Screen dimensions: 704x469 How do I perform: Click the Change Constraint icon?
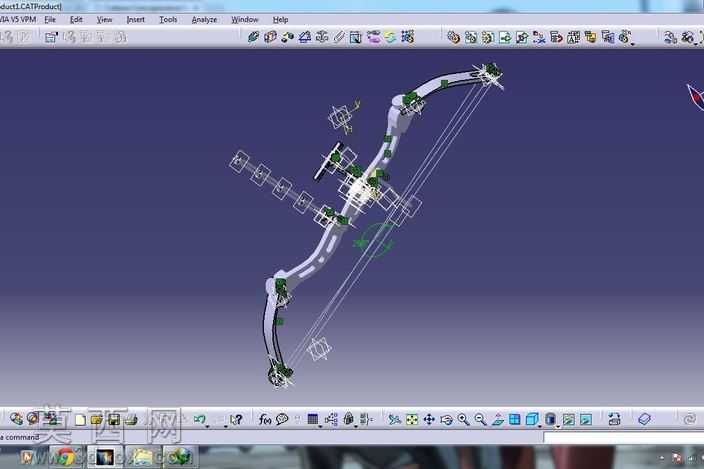point(390,37)
